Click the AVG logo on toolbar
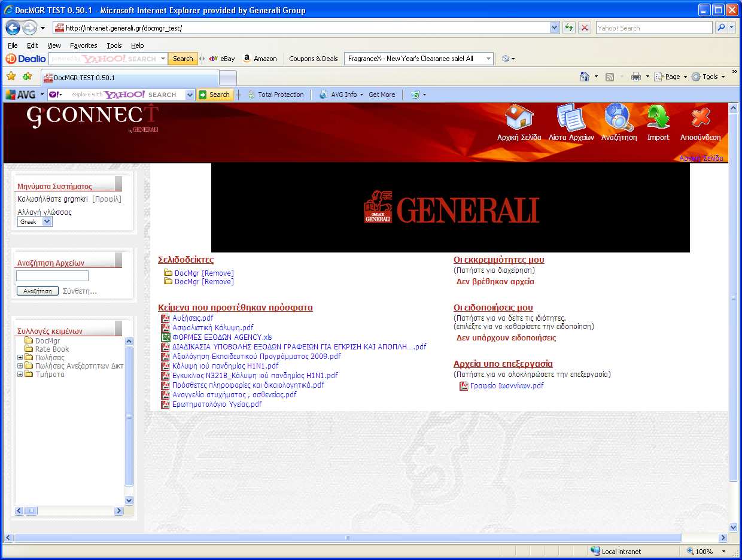Screen dimensions: 742x560 coord(21,95)
